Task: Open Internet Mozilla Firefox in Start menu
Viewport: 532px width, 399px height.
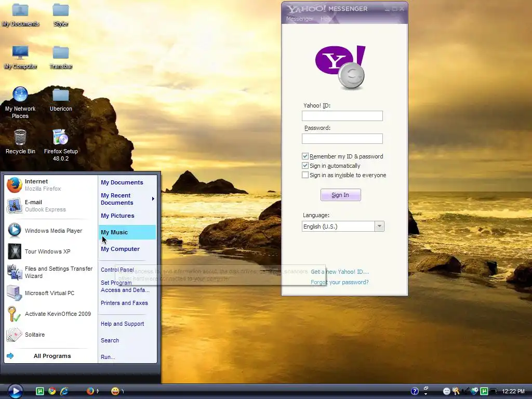Action: [x=51, y=185]
